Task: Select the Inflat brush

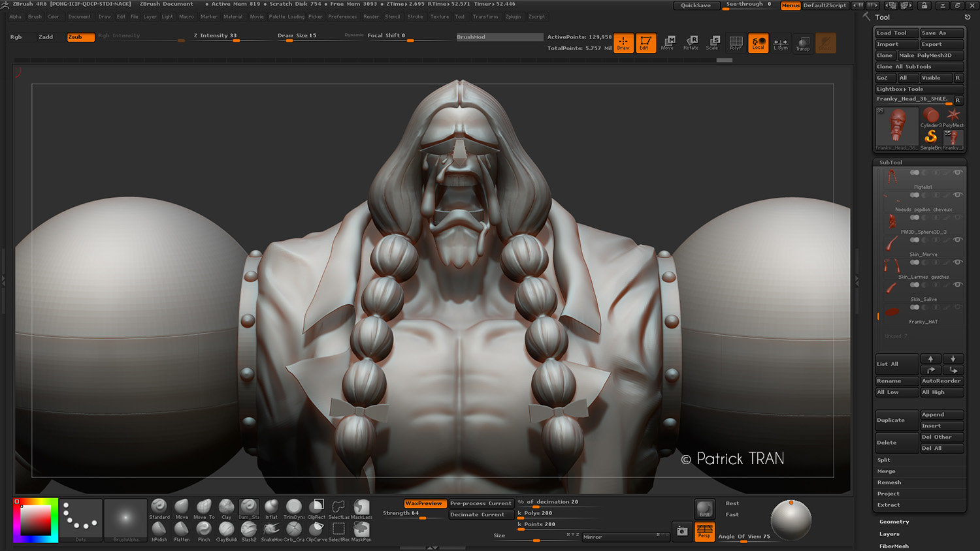Action: [x=271, y=509]
